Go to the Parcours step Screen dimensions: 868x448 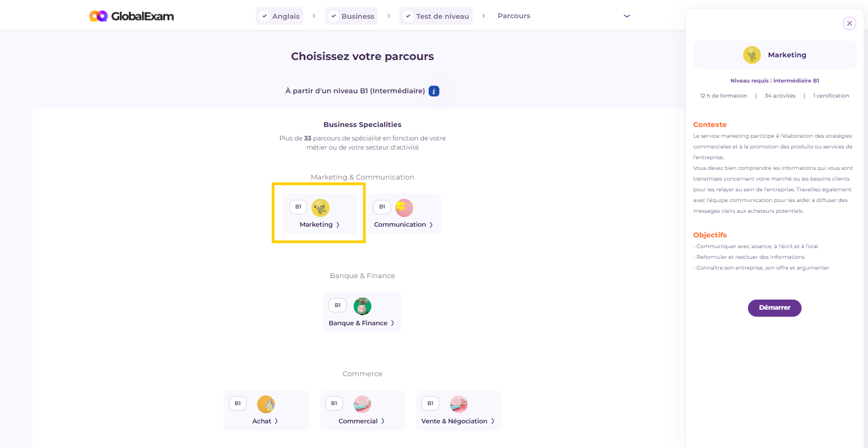(514, 16)
